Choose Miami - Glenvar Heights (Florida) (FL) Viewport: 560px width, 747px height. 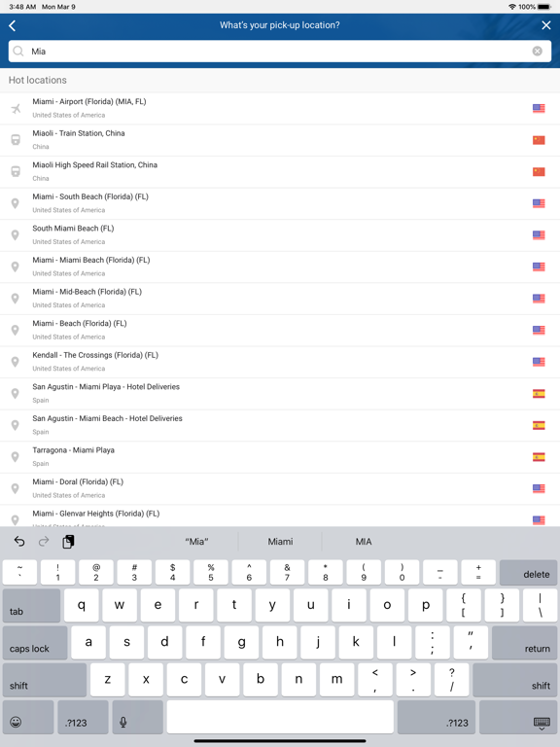pyautogui.click(x=280, y=516)
